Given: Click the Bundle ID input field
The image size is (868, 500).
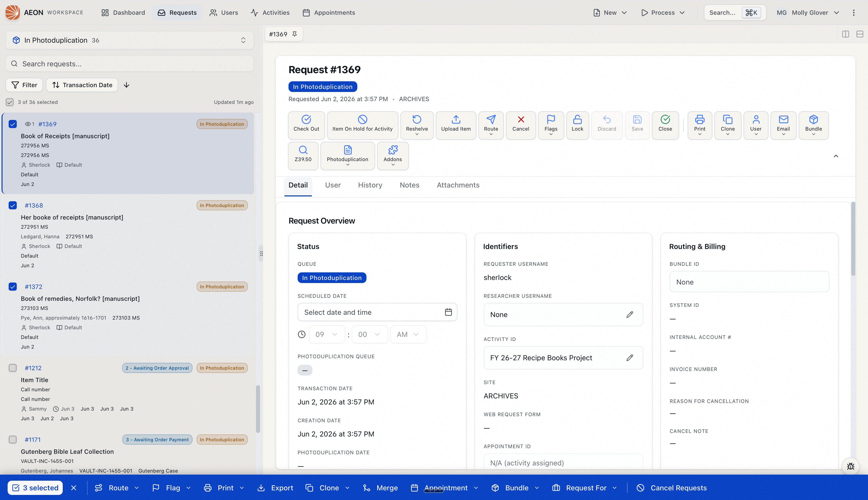Looking at the screenshot, I should pyautogui.click(x=749, y=282).
